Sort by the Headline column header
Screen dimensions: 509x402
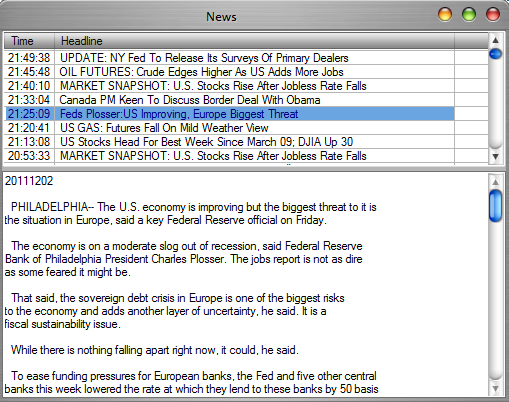pyautogui.click(x=254, y=41)
